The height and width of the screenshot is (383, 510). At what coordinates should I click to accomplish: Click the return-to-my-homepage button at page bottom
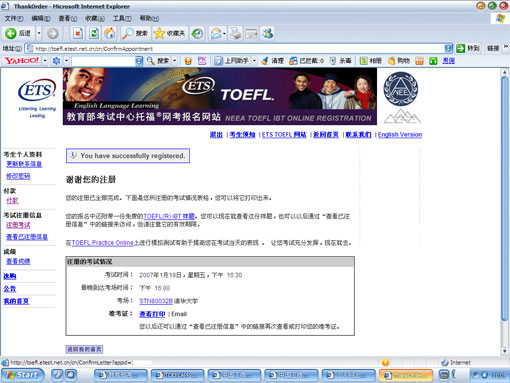coord(84,349)
